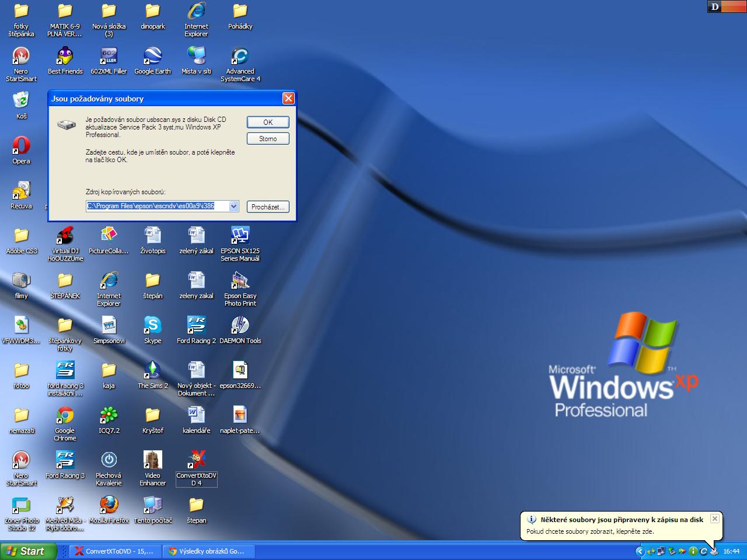Image resolution: width=747 pixels, height=560 pixels.
Task: Close the disc writing notification balloon
Action: 714,519
